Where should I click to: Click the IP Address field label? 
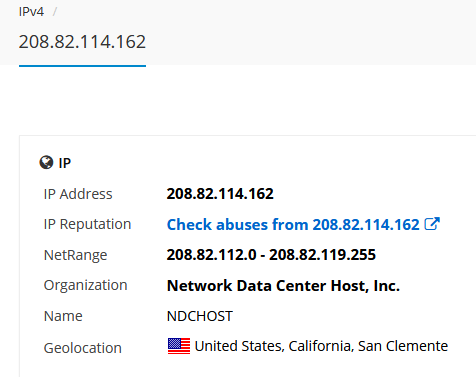tap(78, 194)
